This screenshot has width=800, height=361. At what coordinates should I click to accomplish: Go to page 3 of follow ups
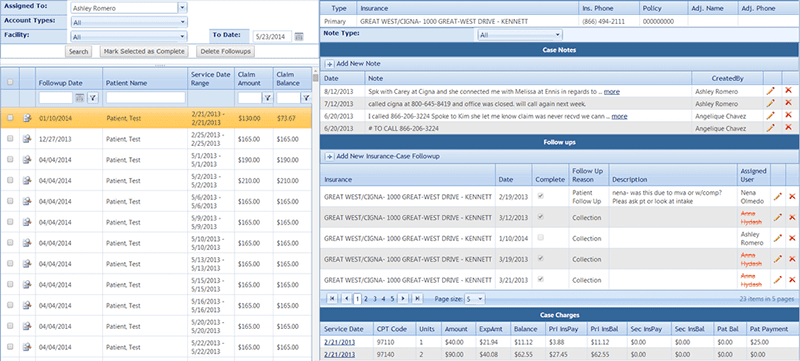(x=374, y=299)
